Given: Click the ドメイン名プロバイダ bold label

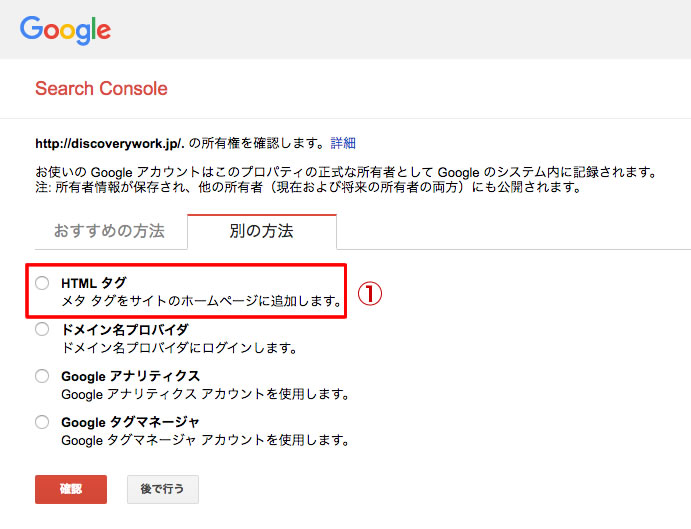Looking at the screenshot, I should pyautogui.click(x=125, y=330).
